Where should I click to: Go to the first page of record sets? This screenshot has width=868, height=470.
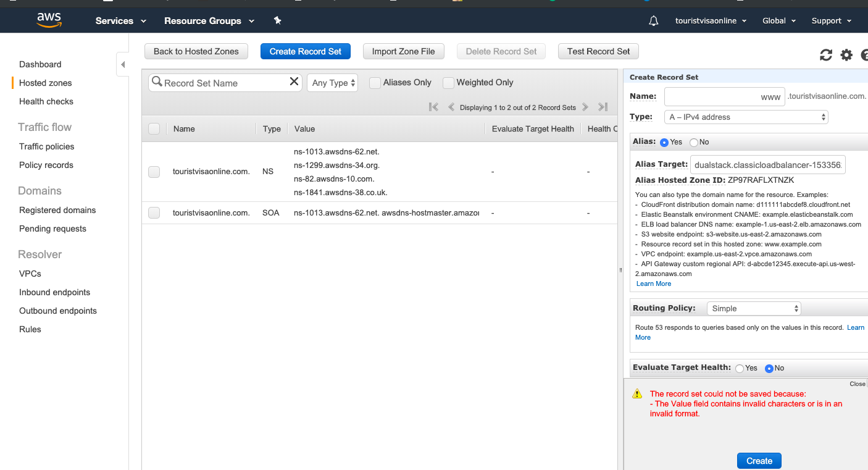[434, 107]
